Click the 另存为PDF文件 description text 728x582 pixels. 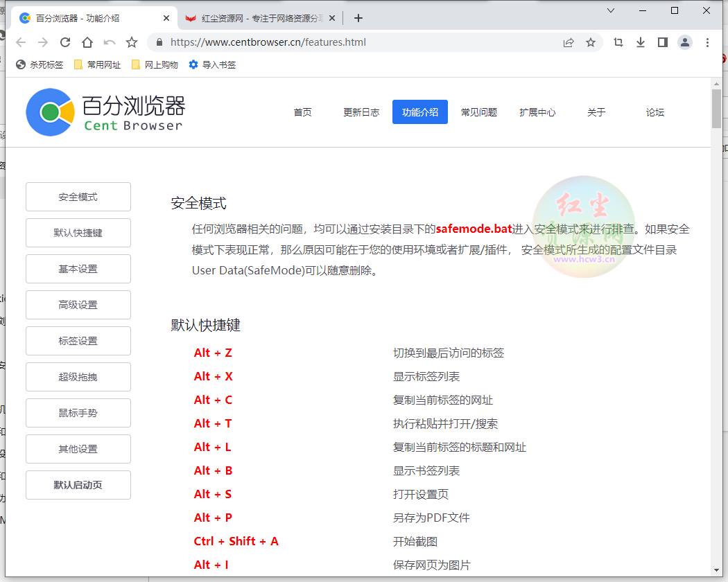pyautogui.click(x=431, y=518)
